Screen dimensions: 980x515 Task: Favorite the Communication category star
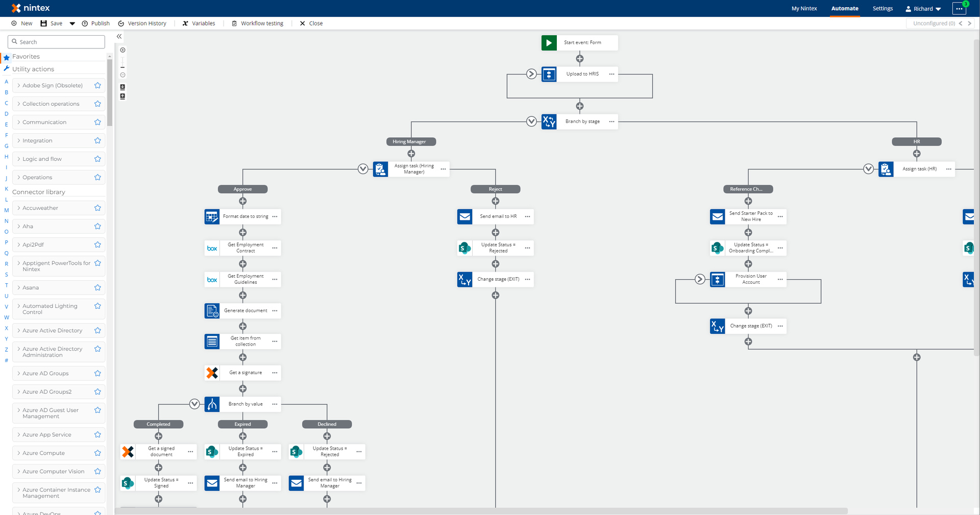coord(97,122)
